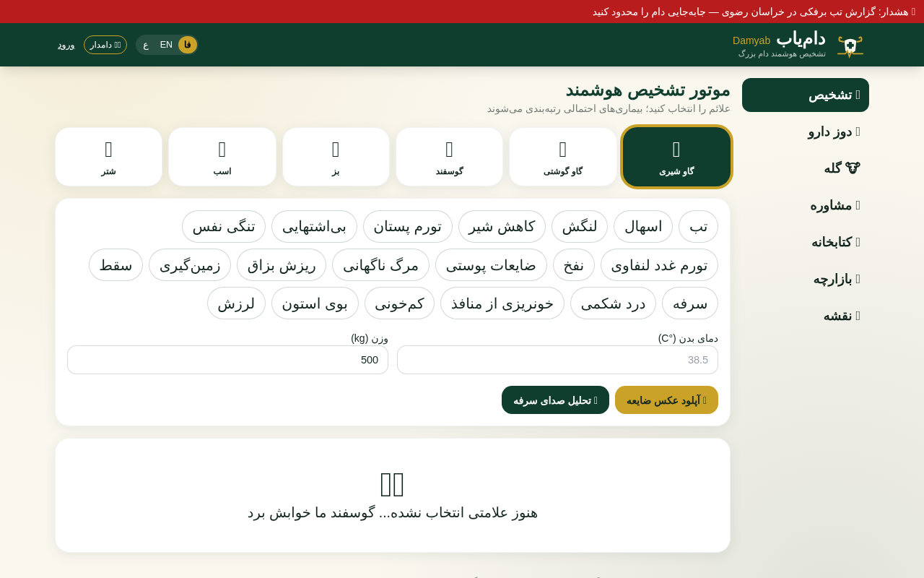Open the تشخیص (diagnosis) sidebar section

pyautogui.click(x=806, y=95)
